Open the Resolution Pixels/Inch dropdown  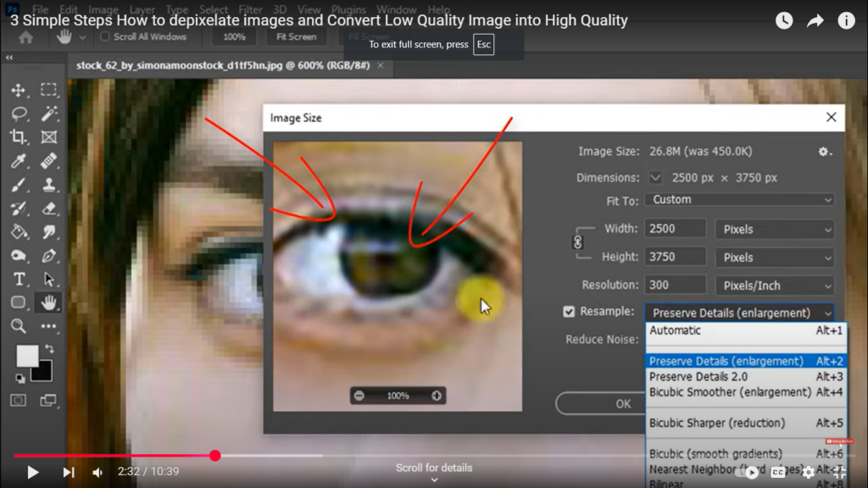775,286
